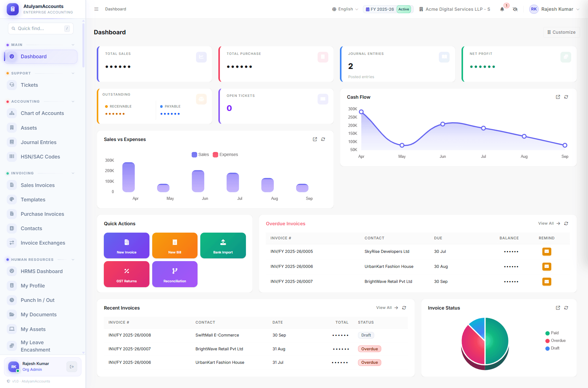Open the English language dropdown
Screen dimensions: 588x388
345,9
